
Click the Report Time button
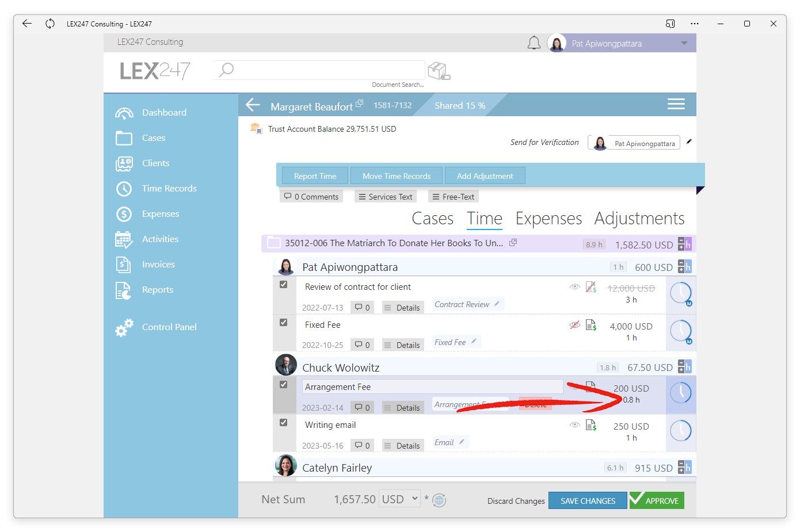tap(315, 176)
